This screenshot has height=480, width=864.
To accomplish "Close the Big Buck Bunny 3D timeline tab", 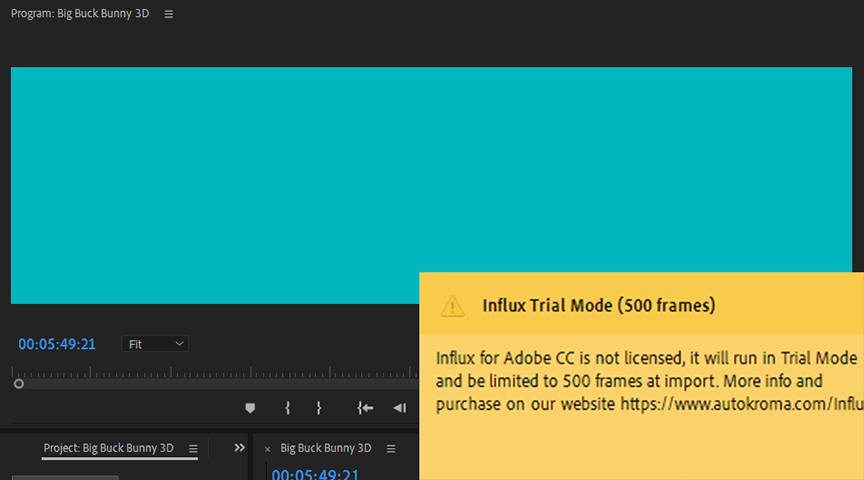I will (267, 449).
